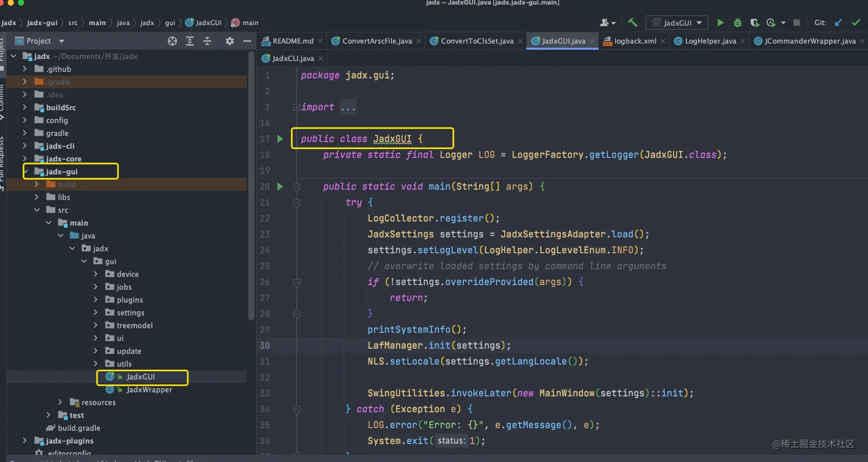Expand the .github folder
Screen dimensions: 868x462
click(x=25, y=69)
